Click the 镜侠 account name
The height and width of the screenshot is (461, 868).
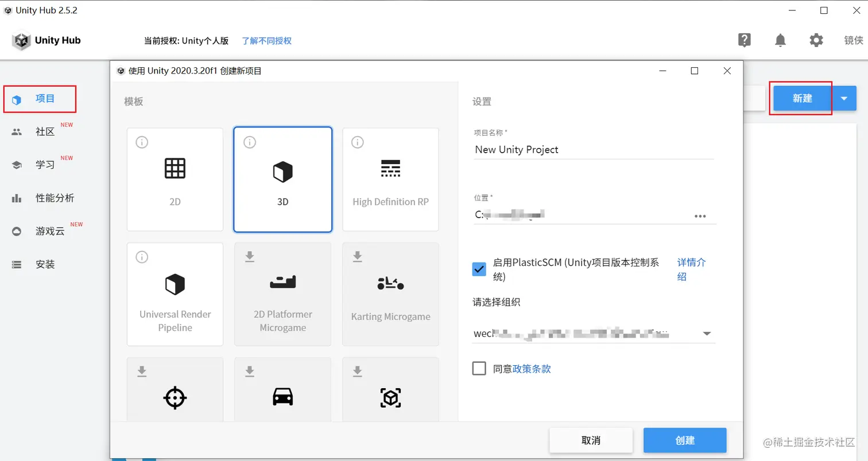point(853,40)
